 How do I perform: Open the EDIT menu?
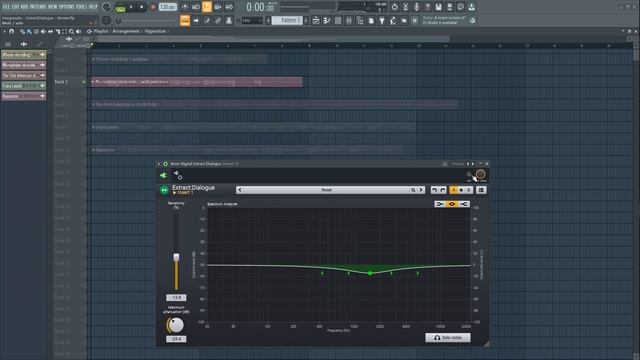pos(15,7)
